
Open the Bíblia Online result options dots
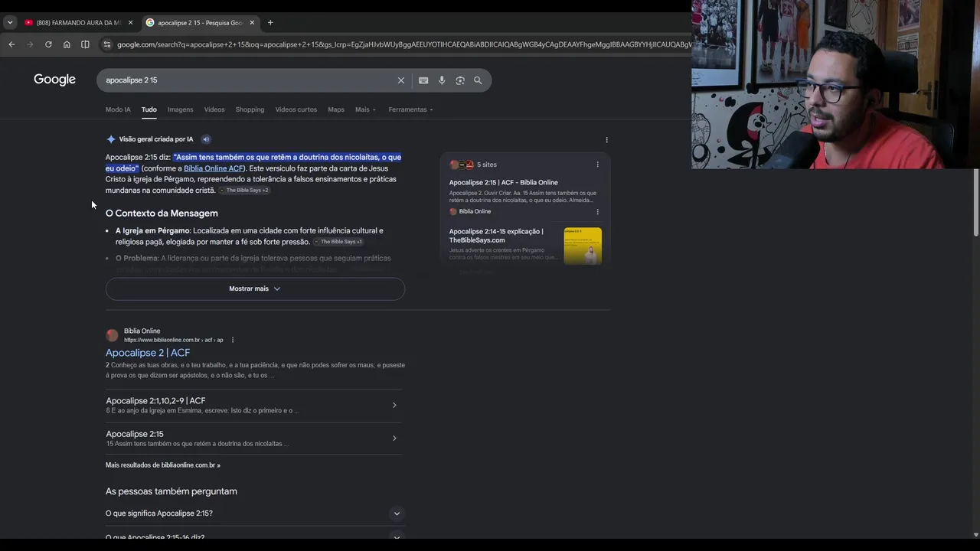pyautogui.click(x=233, y=340)
